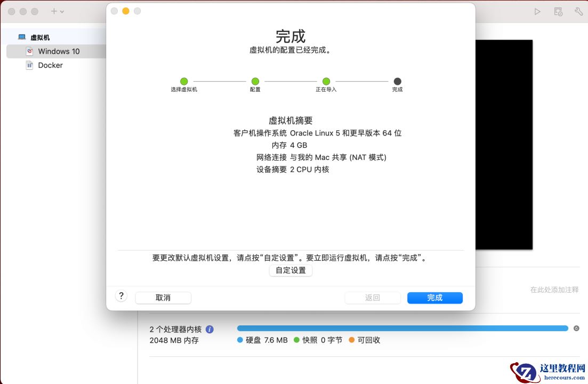The image size is (588, 384).
Task: Open help with the question mark button
Action: click(x=121, y=296)
